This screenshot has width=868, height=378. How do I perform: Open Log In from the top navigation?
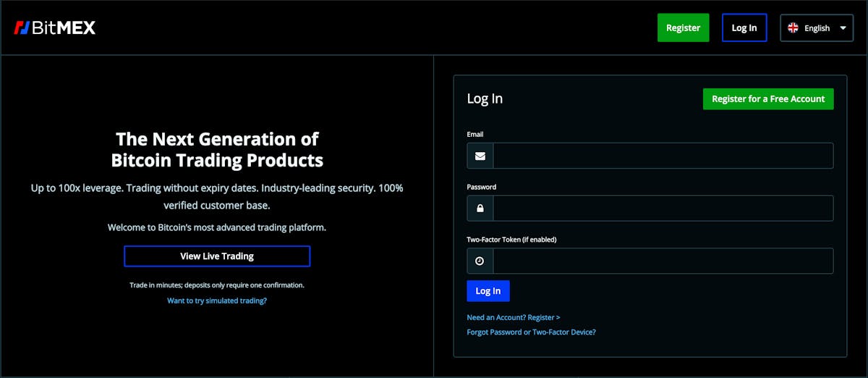point(744,28)
